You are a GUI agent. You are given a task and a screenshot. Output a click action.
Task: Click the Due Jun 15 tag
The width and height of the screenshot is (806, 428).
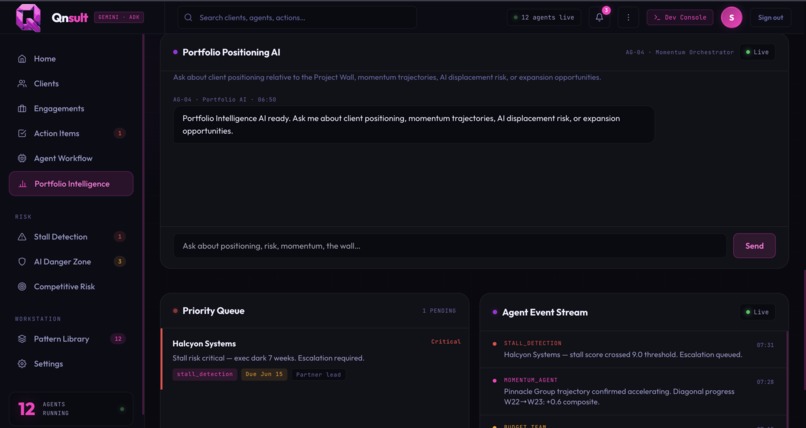coord(264,375)
